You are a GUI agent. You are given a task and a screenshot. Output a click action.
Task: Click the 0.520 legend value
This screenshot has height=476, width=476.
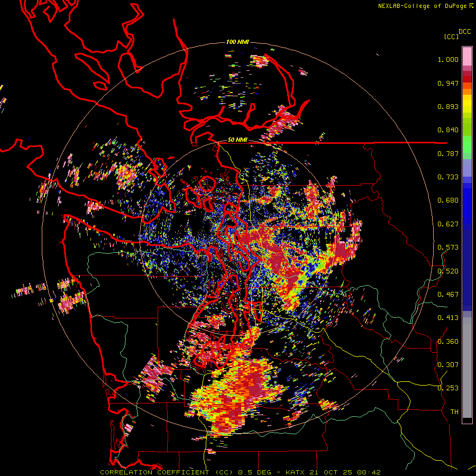(448, 271)
